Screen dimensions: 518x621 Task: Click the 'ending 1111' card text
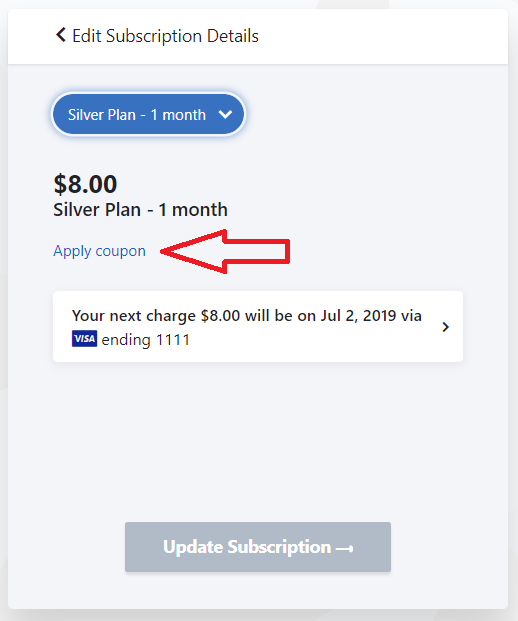(x=145, y=340)
